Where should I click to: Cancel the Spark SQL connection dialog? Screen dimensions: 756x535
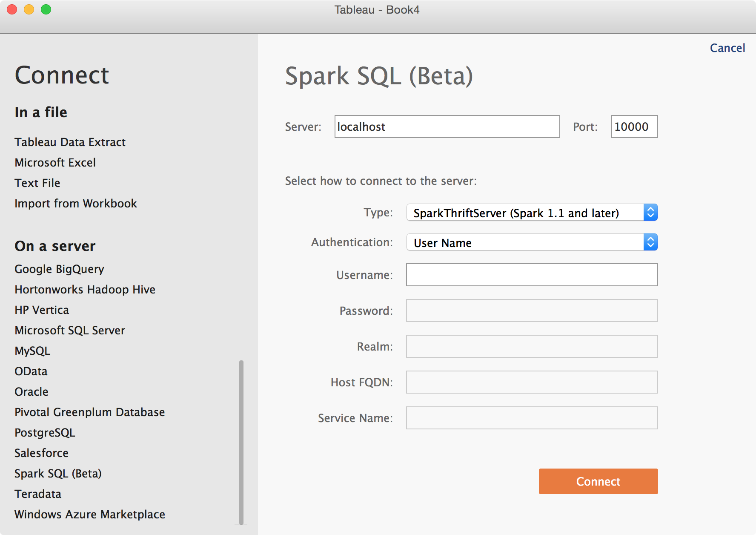(727, 48)
